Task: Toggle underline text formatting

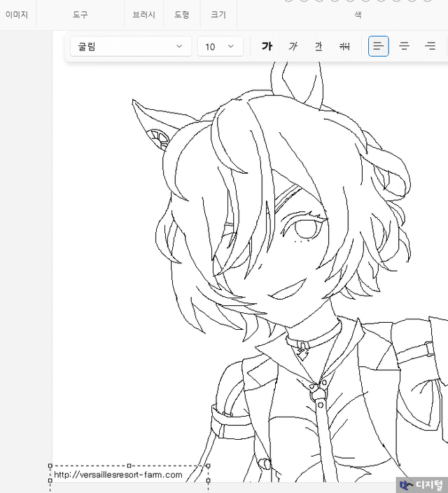Action: [x=318, y=47]
